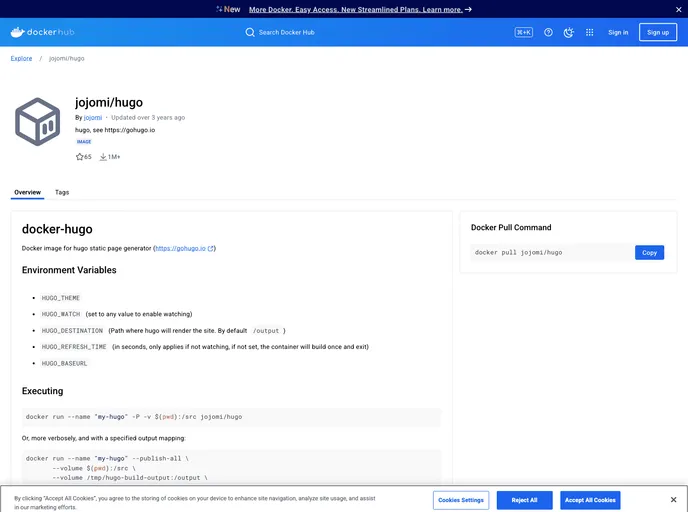Click the docker pull jojomi/hugo command field
This screenshot has height=512, width=688.
coord(552,252)
